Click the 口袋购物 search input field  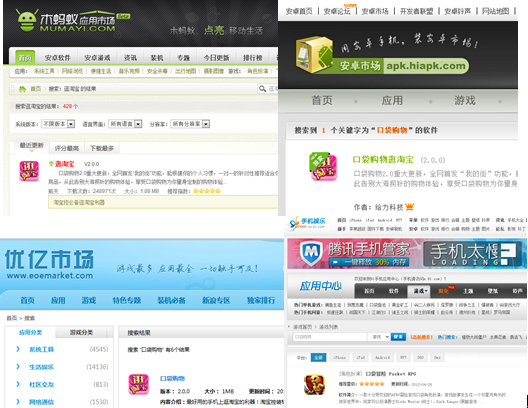(330, 337)
